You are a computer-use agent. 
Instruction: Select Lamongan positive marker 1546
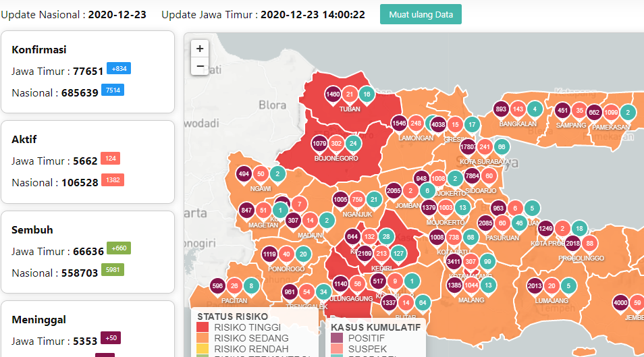pos(399,123)
